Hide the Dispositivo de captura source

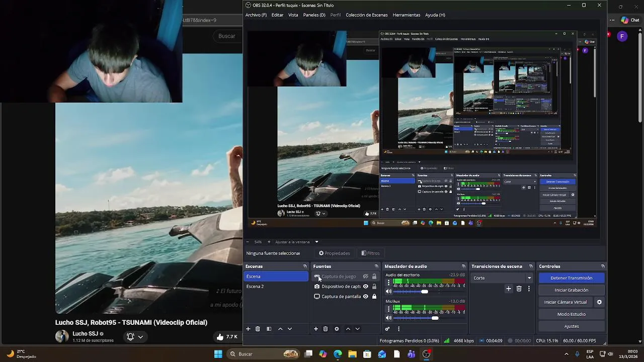coord(366,287)
